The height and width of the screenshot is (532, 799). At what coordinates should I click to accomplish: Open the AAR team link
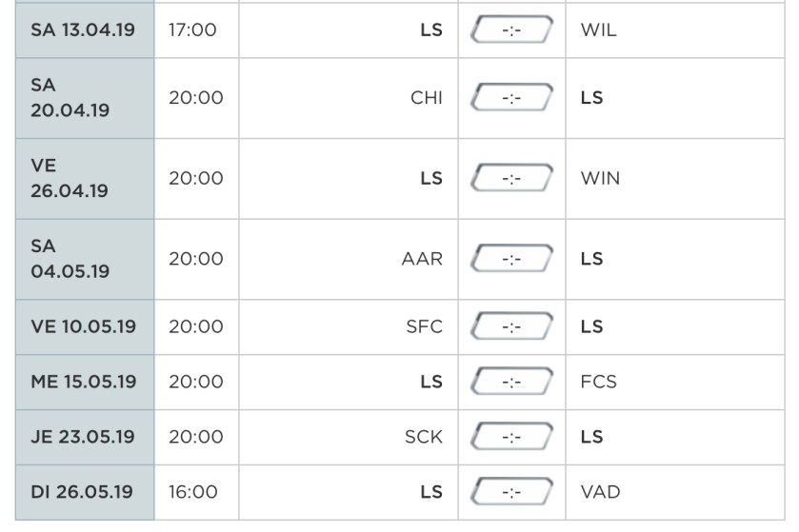(422, 259)
